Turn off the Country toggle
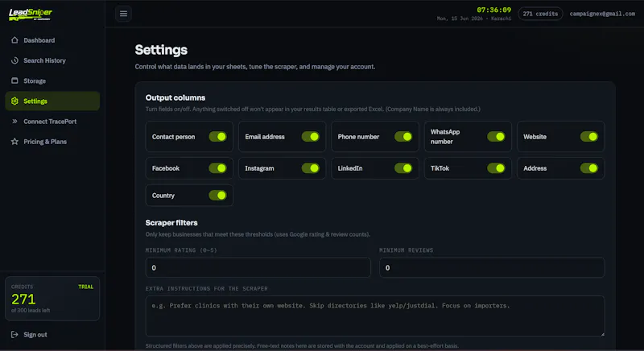644x351 pixels. pos(217,196)
